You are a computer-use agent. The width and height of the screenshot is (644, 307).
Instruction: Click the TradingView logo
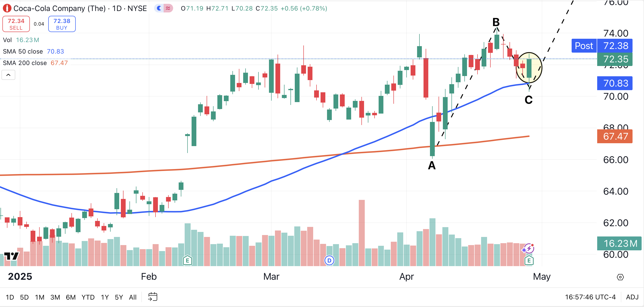coord(11,256)
